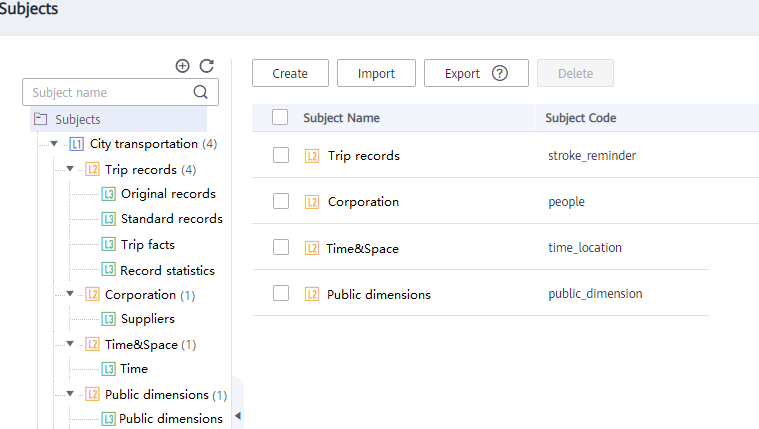Click people subject code cell

tap(566, 202)
